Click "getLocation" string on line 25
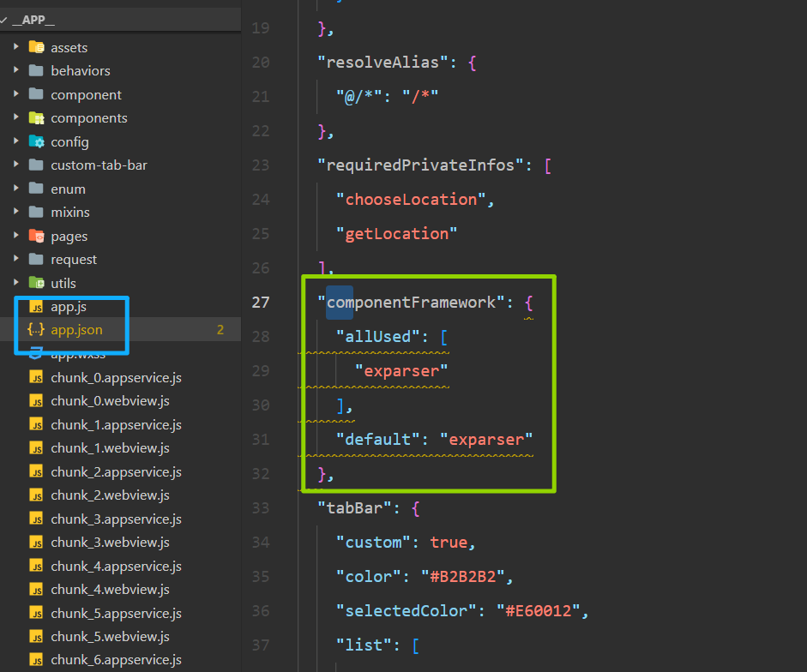Image resolution: width=807 pixels, height=672 pixels. click(397, 234)
